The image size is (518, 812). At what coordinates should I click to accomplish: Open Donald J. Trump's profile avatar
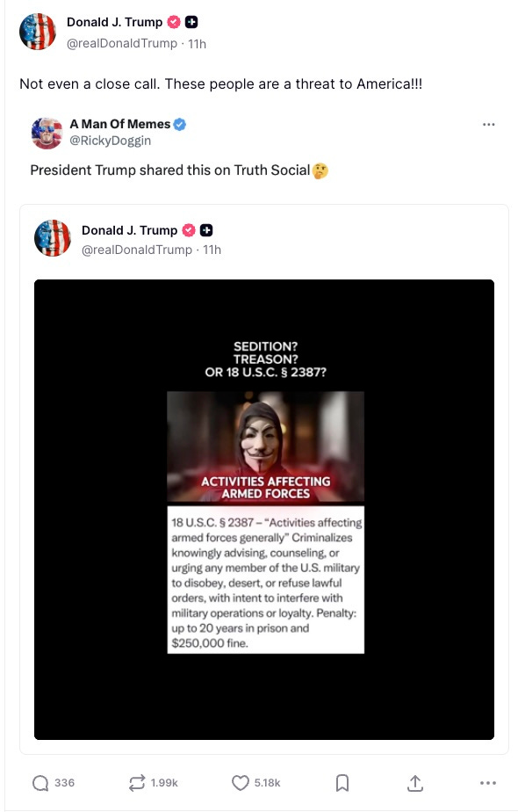(38, 32)
